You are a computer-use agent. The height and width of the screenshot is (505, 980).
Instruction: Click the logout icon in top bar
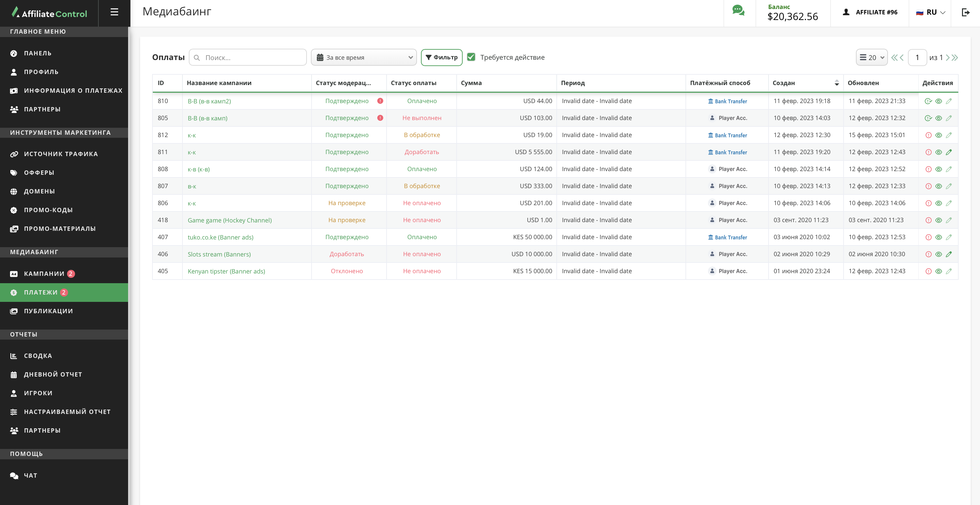click(x=966, y=12)
